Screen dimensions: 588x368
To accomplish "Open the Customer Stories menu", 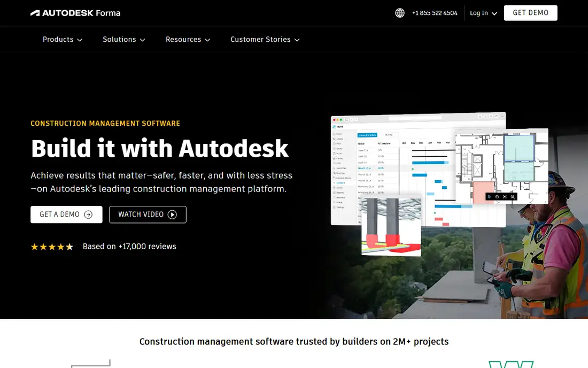I will (x=265, y=40).
